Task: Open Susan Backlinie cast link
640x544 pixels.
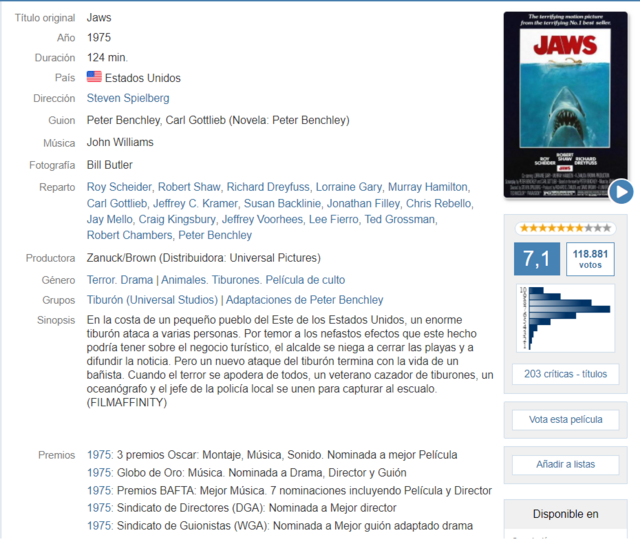Action: (x=282, y=203)
